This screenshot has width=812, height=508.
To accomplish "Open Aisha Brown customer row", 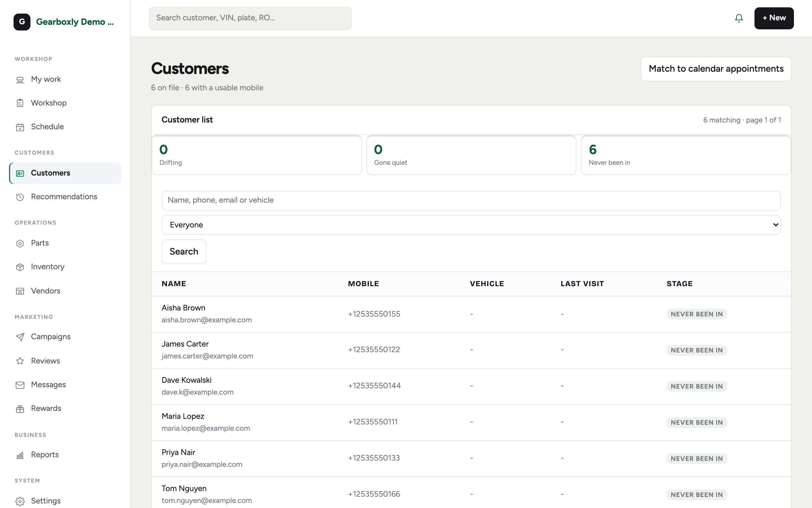I will 471,314.
